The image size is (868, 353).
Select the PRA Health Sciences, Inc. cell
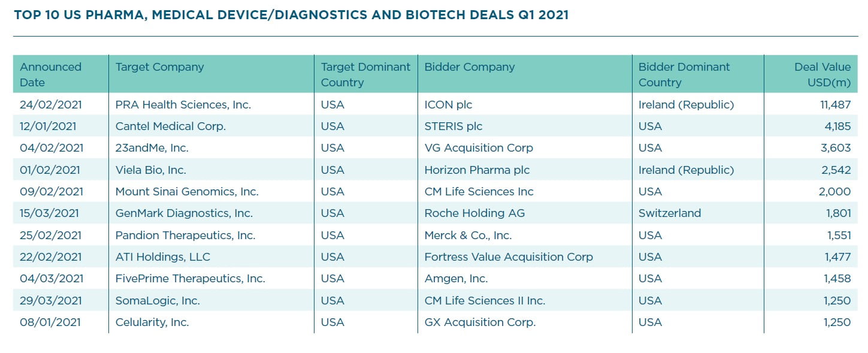(183, 105)
